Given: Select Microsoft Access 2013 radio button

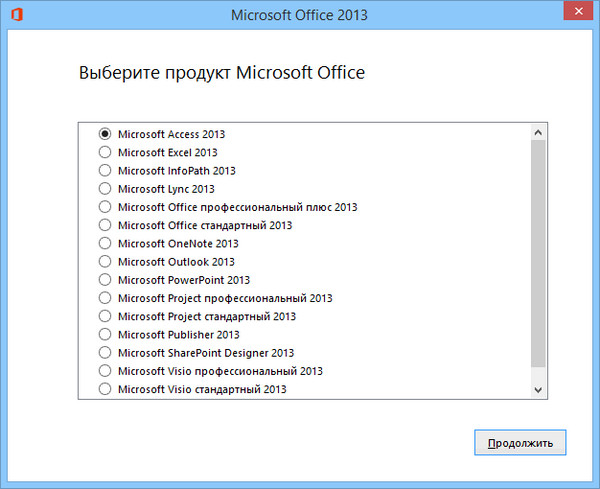Looking at the screenshot, I should tap(105, 133).
